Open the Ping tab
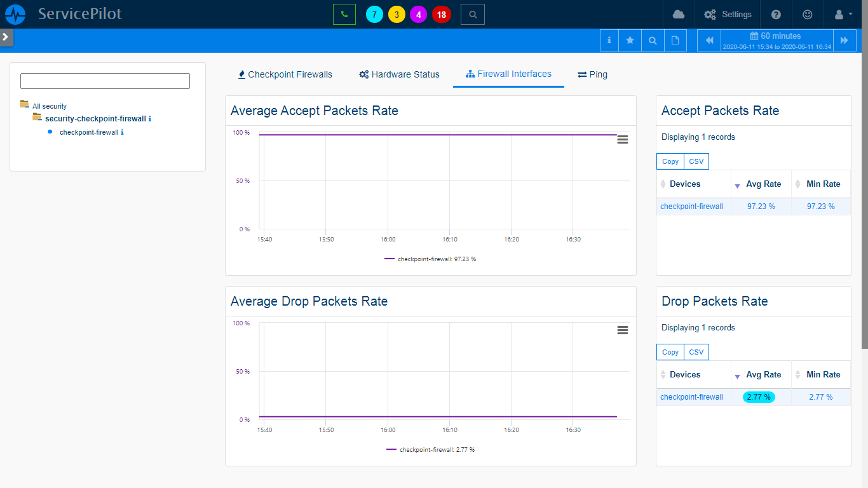The image size is (868, 488). (592, 74)
